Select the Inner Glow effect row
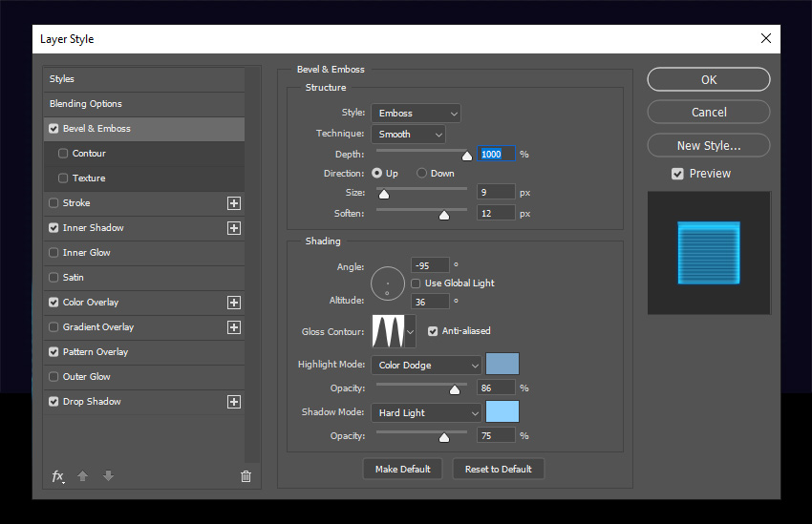Viewport: 812px width, 524px height. (144, 253)
